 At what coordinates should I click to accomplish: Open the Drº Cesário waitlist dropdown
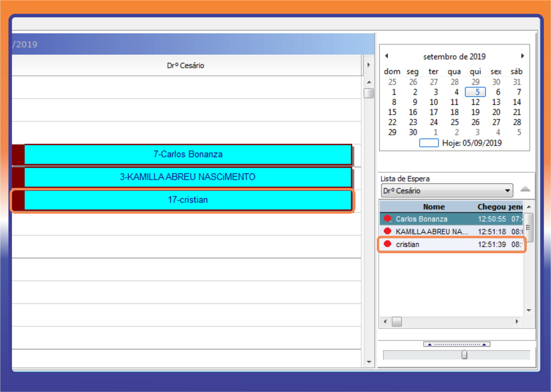point(507,191)
